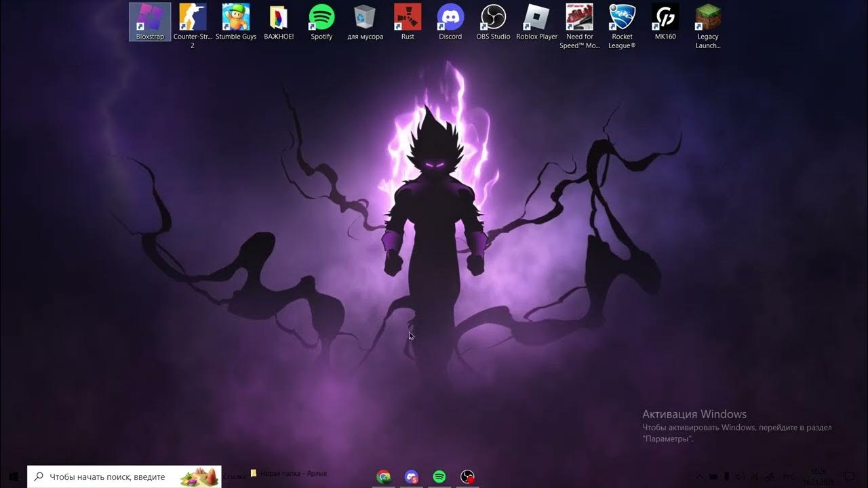Select the Legacy Launcher Minecraft icon
Screen dimensions: 868x488
click(708, 26)
